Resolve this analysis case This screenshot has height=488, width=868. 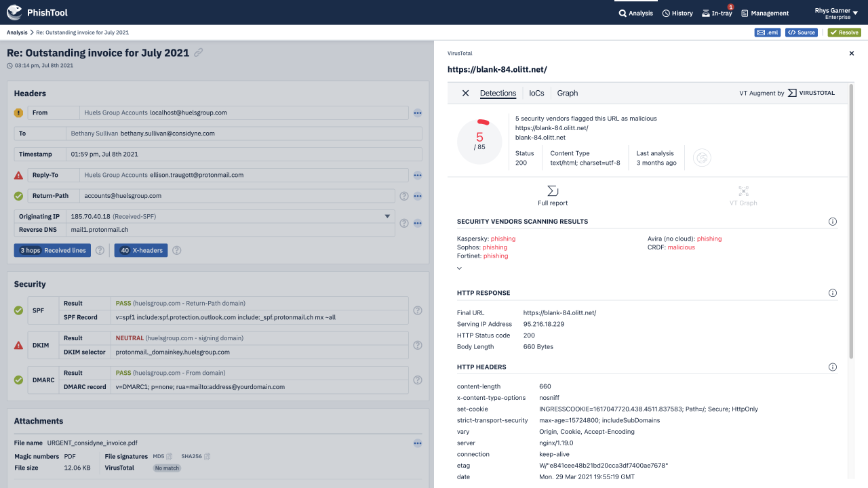point(844,33)
